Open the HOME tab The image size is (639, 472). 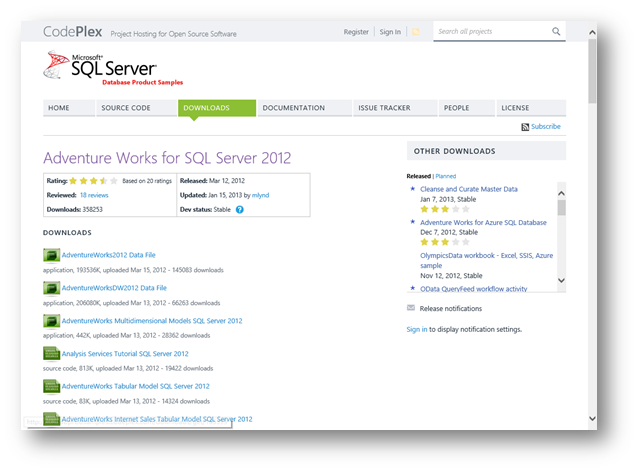click(69, 108)
